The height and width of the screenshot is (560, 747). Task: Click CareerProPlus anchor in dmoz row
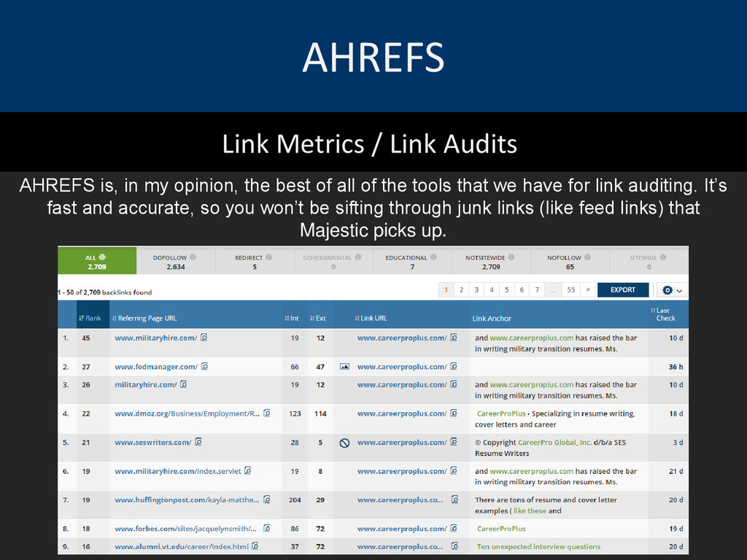pos(501,414)
